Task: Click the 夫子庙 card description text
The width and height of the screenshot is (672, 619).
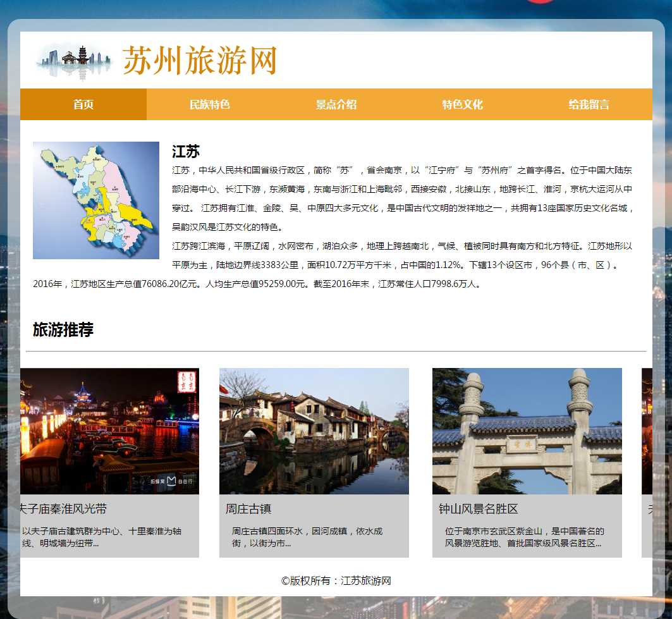Action: click(101, 537)
